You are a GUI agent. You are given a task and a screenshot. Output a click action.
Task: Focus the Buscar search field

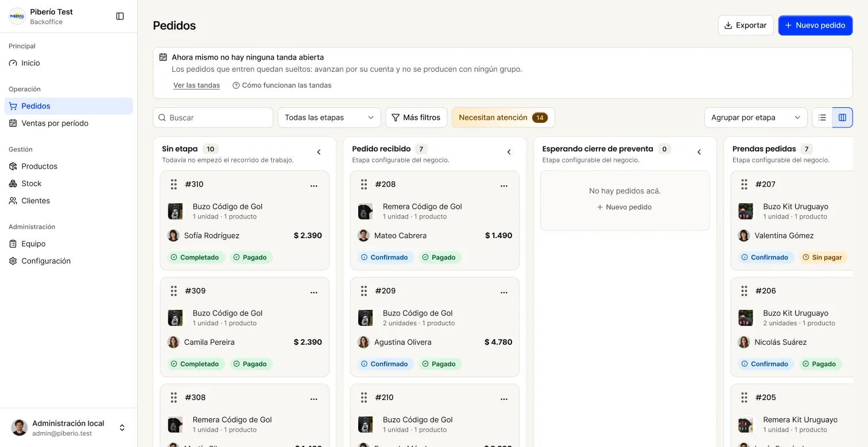pos(213,118)
